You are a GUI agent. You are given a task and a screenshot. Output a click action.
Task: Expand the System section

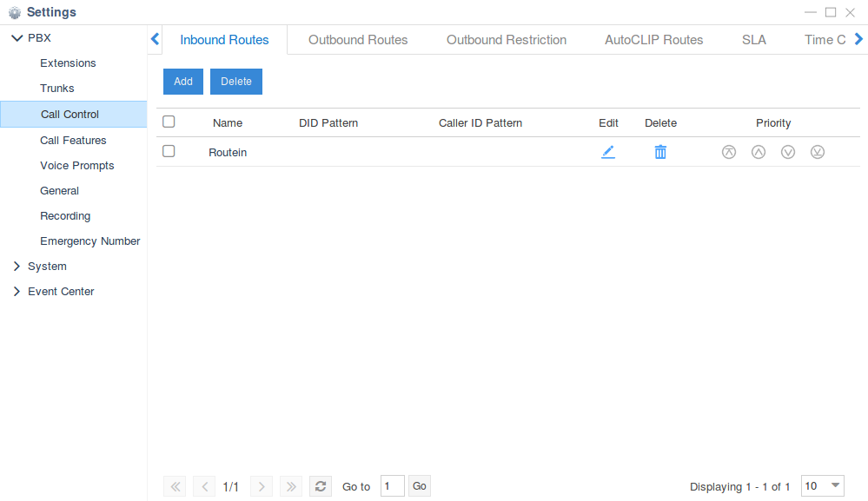pyautogui.click(x=17, y=267)
